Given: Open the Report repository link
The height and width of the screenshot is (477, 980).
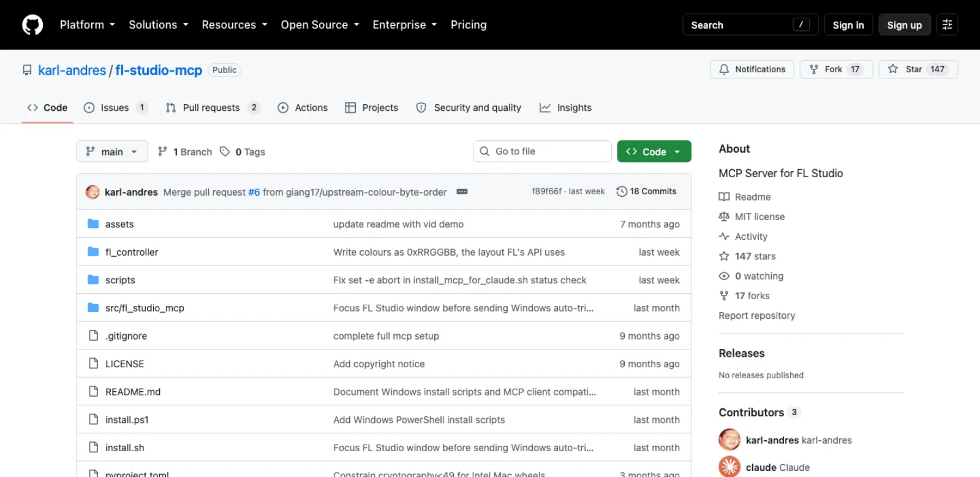Looking at the screenshot, I should click(x=757, y=316).
